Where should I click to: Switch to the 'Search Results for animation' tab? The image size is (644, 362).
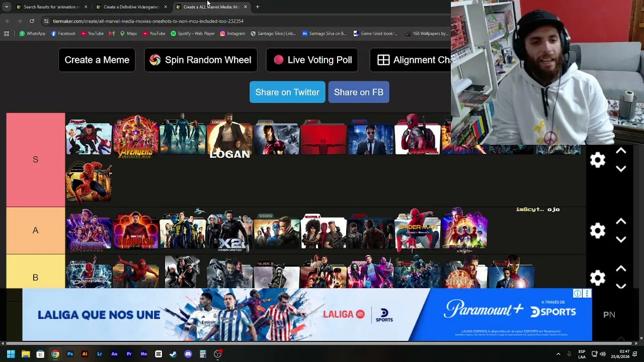[x=51, y=7]
